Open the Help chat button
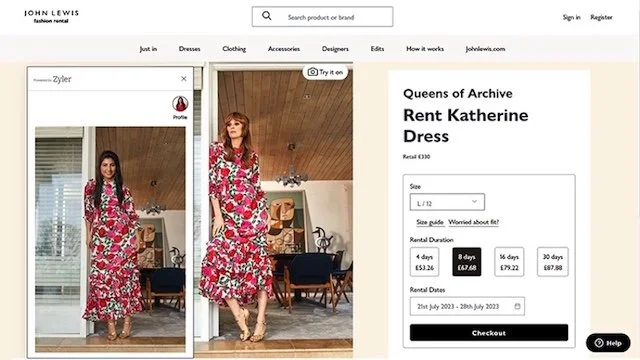 608,343
